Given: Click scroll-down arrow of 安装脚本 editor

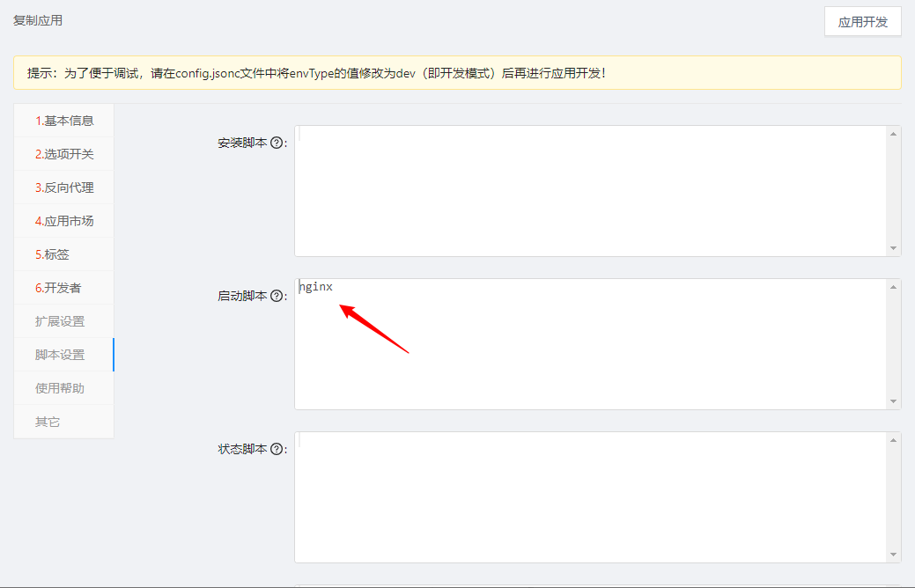Looking at the screenshot, I should pyautogui.click(x=894, y=248).
